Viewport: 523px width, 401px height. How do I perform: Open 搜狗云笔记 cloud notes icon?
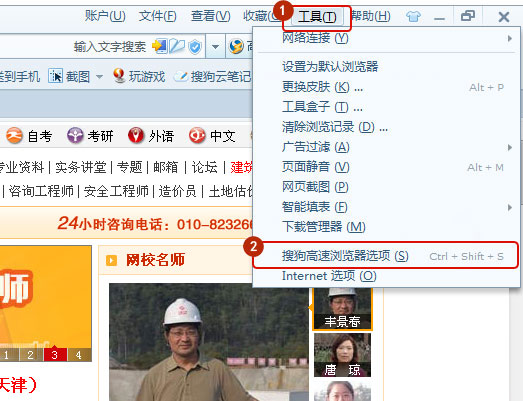coord(181,76)
